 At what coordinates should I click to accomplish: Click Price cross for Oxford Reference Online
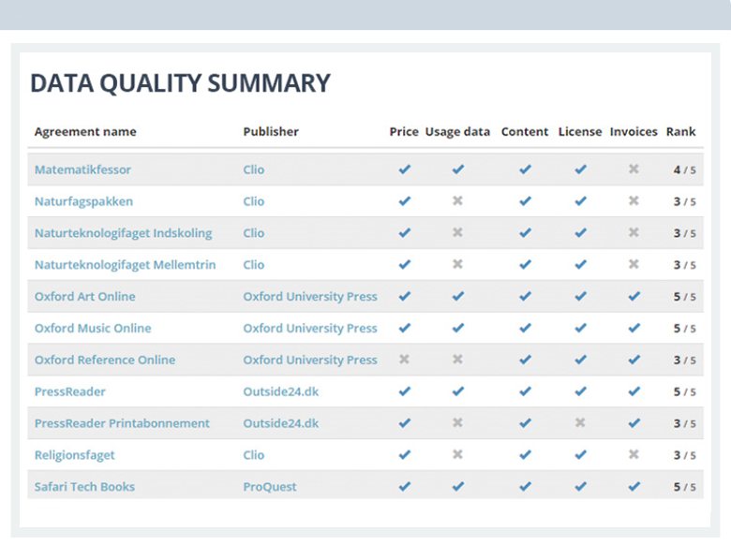[404, 359]
